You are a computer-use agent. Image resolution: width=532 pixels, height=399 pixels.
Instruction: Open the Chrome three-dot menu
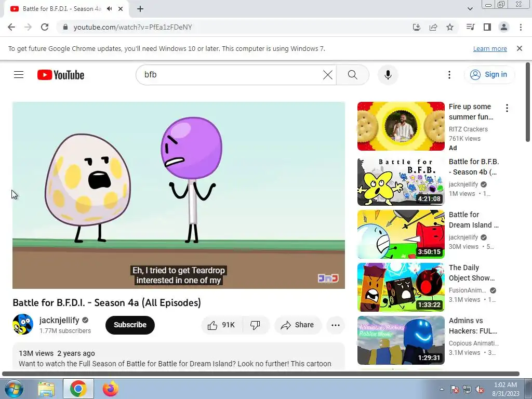click(x=521, y=27)
